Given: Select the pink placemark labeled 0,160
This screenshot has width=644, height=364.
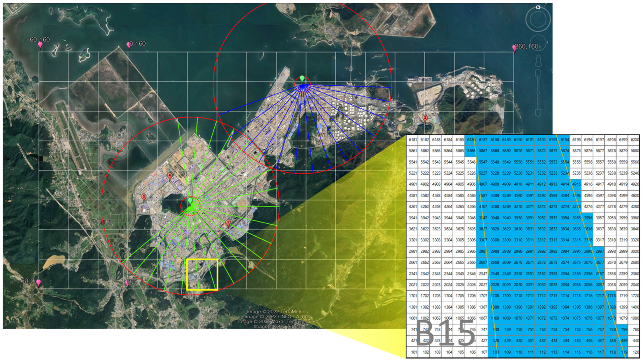Looking at the screenshot, I should click(x=129, y=45).
